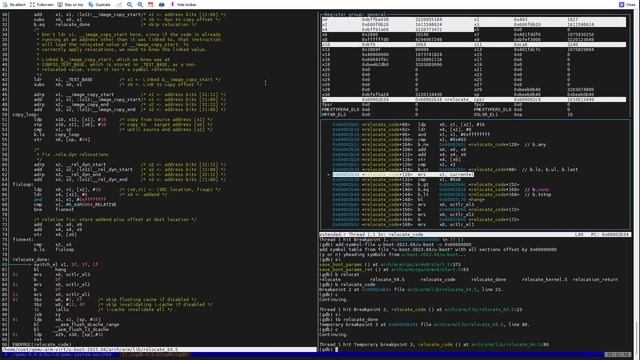Click the icon right of Duplicate
This screenshot has width=640, height=360.
[x=119, y=4]
